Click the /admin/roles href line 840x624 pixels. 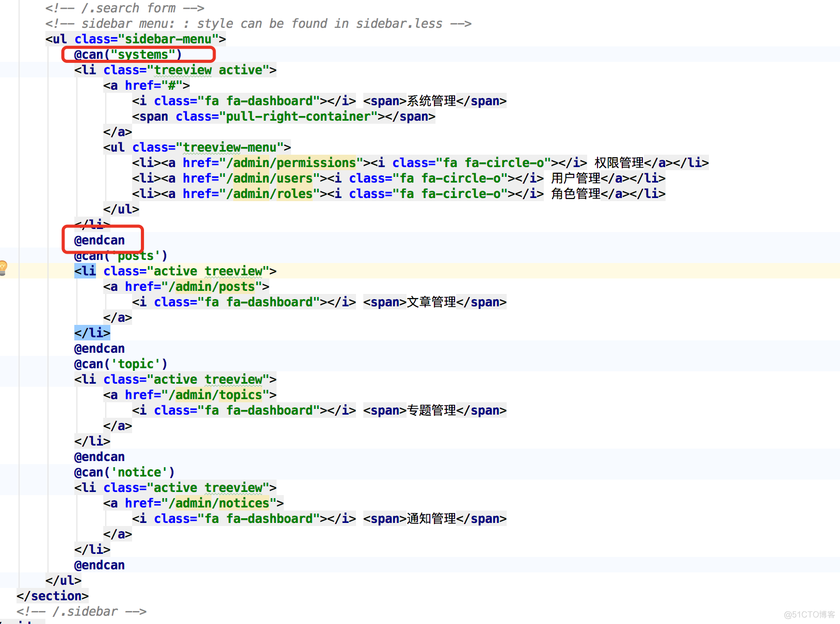399,194
